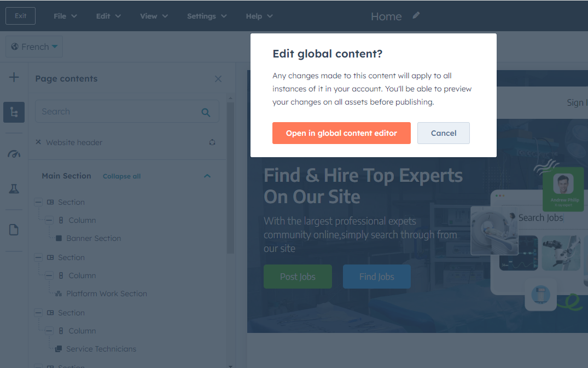The width and height of the screenshot is (588, 368).
Task: Click the Post Jobs button
Action: (298, 277)
